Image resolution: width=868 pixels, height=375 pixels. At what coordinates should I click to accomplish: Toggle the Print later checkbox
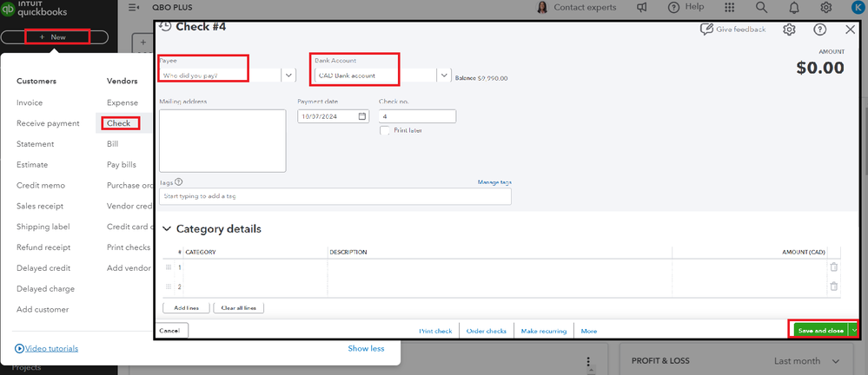(385, 130)
